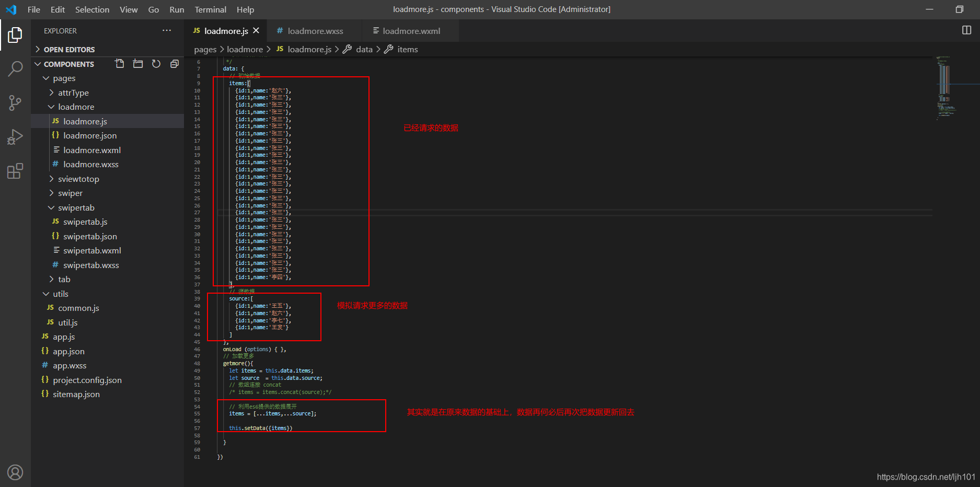Collapse the loadmore folder
The width and height of the screenshot is (980, 487).
(x=107, y=107)
